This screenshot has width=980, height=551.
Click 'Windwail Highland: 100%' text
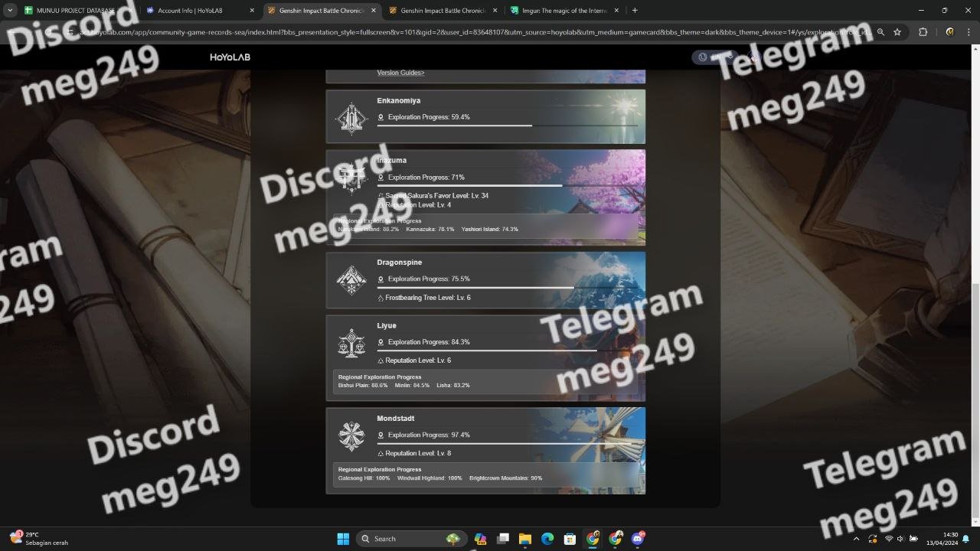pos(430,478)
